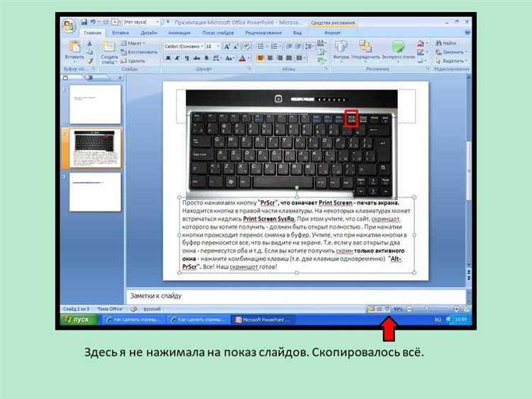This screenshot has width=532, height=399.
Task: Click the Convert to SmartArt icon
Action: pyautogui.click(x=321, y=61)
